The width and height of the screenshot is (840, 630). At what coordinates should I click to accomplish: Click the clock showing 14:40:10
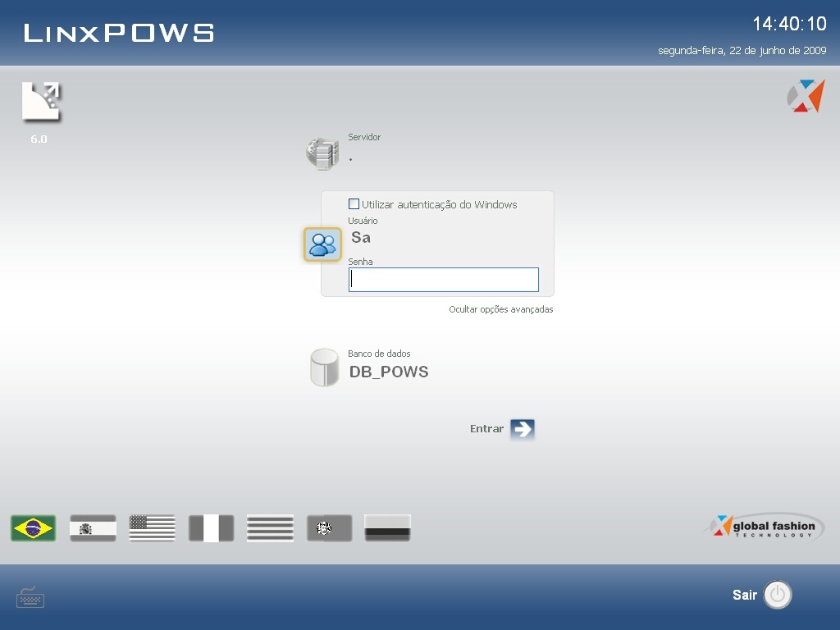coord(789,24)
